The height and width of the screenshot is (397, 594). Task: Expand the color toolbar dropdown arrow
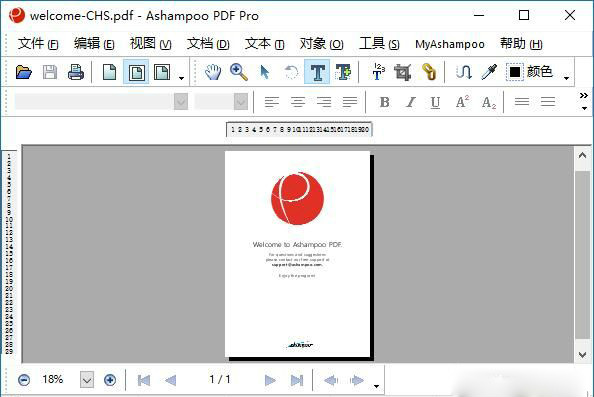566,78
